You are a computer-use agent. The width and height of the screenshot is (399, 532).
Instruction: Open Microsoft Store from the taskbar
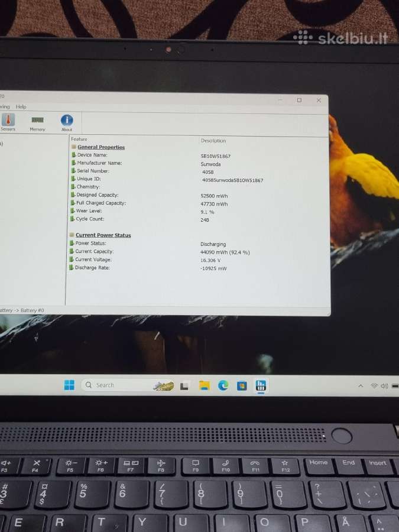[x=242, y=386]
